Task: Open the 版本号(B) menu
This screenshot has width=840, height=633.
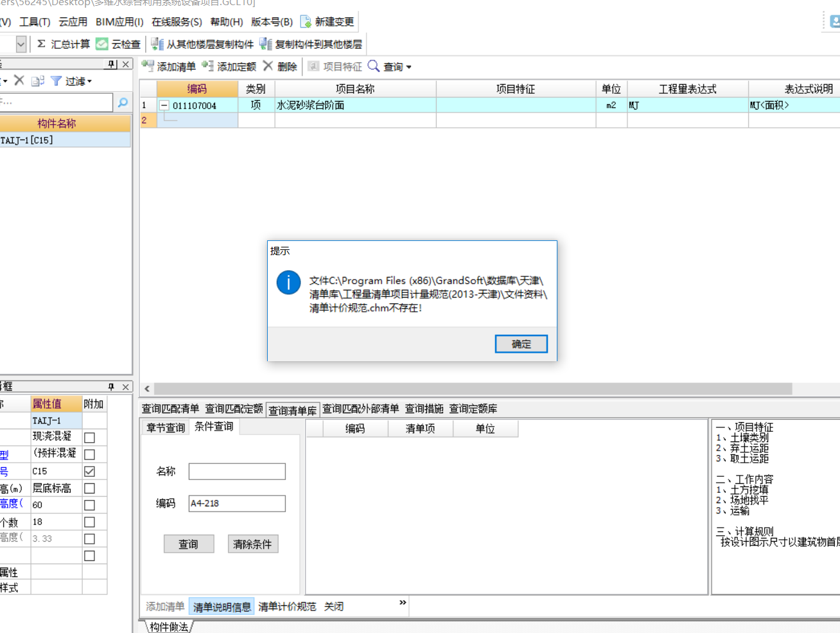Action: [x=272, y=22]
